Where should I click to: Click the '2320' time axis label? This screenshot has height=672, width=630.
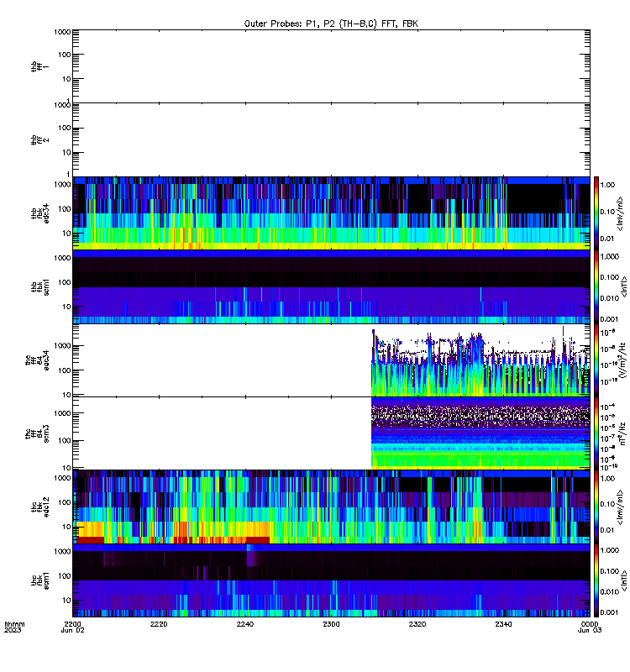point(417,624)
